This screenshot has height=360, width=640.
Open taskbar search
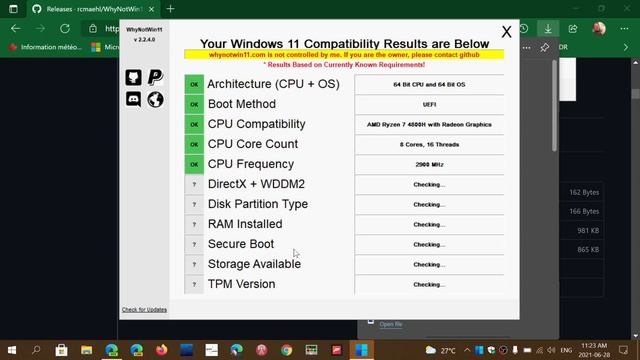click(x=36, y=350)
